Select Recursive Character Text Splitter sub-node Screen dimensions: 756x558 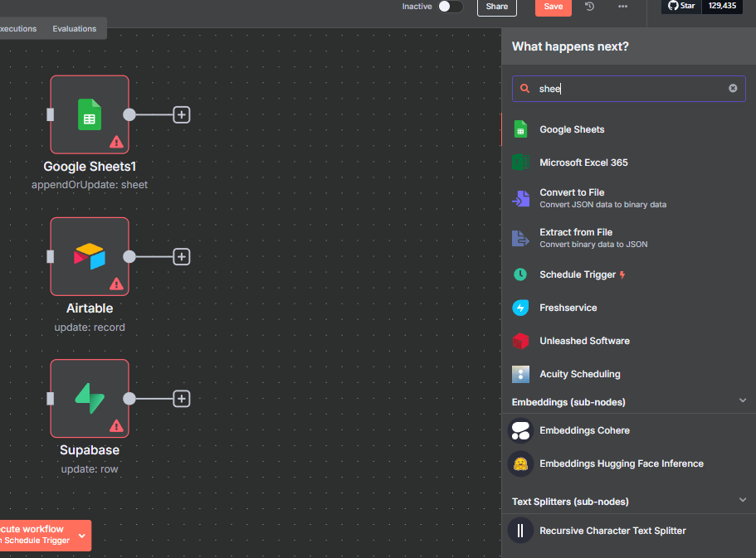629,531
